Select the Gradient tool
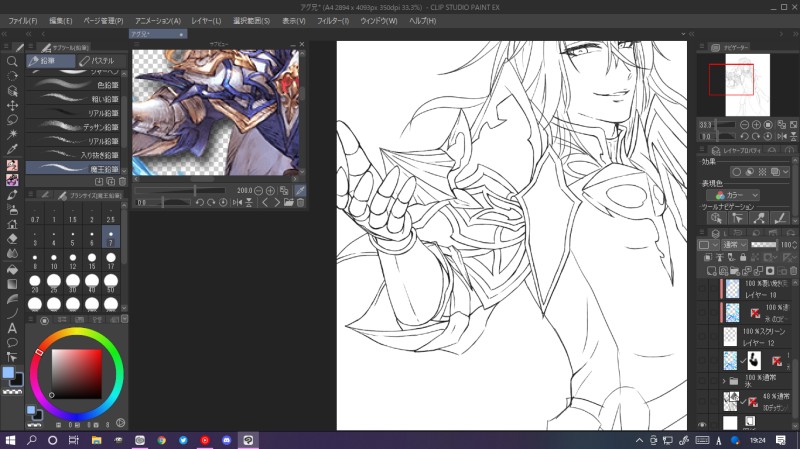This screenshot has width=800, height=449. pos(12,284)
